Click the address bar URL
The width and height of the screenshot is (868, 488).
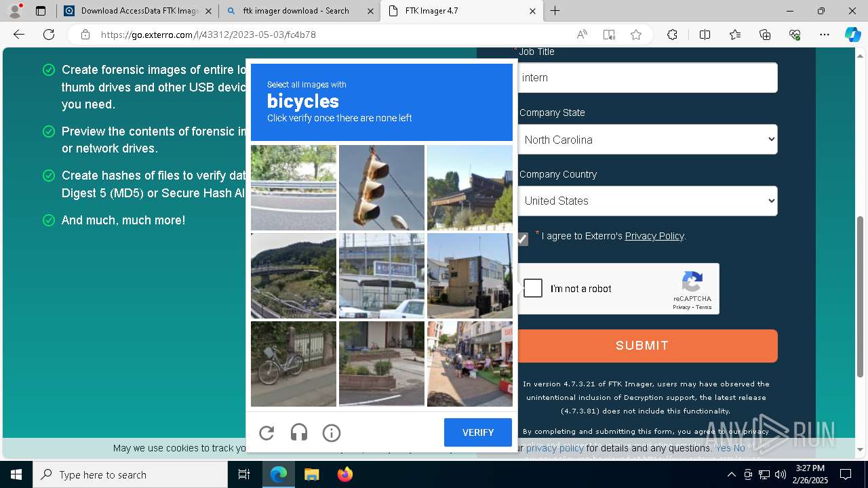coord(208,35)
